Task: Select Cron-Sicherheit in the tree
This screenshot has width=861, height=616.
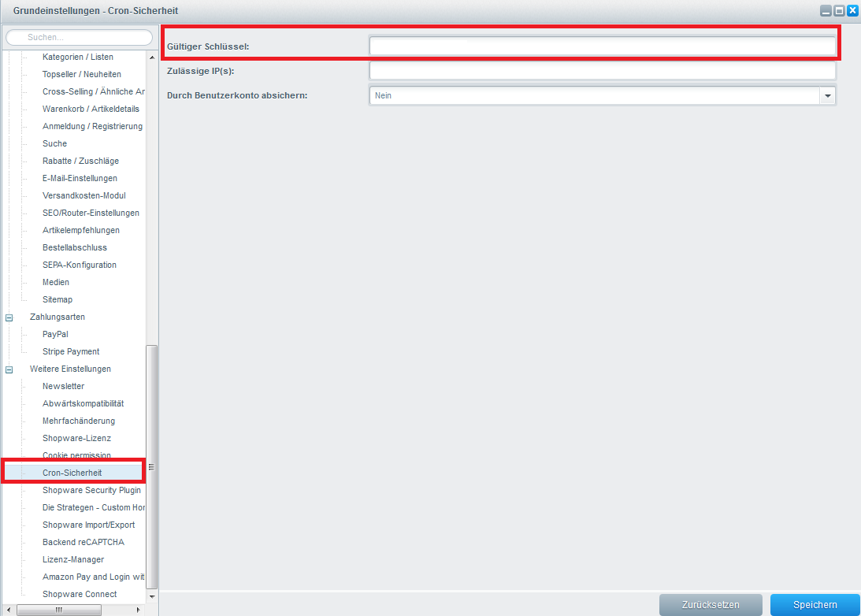Action: coord(72,473)
